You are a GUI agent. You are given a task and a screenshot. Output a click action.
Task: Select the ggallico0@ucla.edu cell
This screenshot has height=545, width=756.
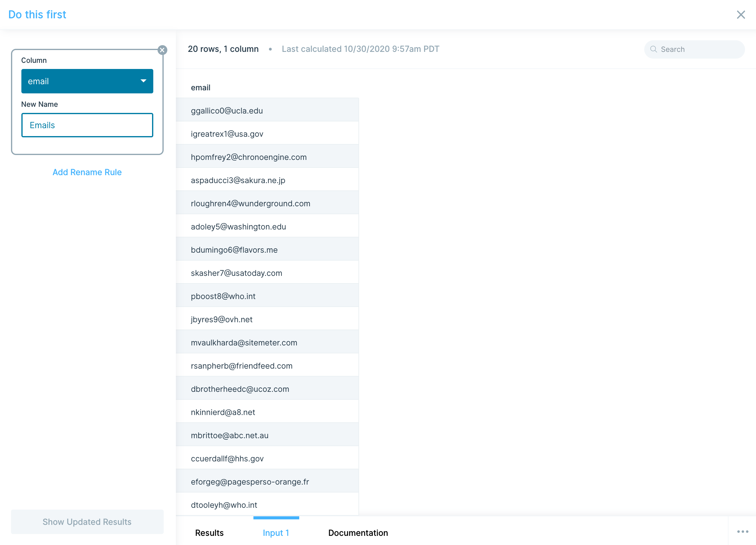267,110
